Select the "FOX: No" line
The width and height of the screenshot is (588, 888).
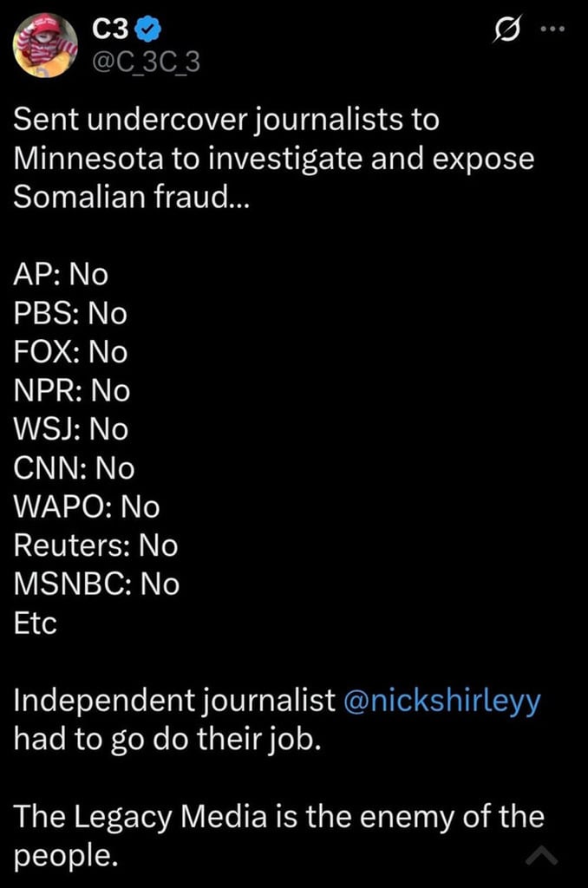click(70, 352)
